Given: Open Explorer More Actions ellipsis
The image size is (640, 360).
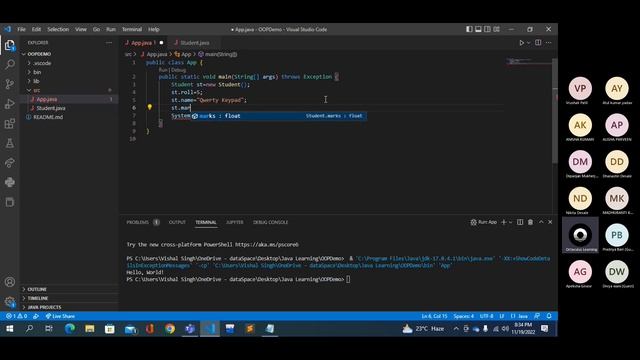Looking at the screenshot, I should coord(109,42).
